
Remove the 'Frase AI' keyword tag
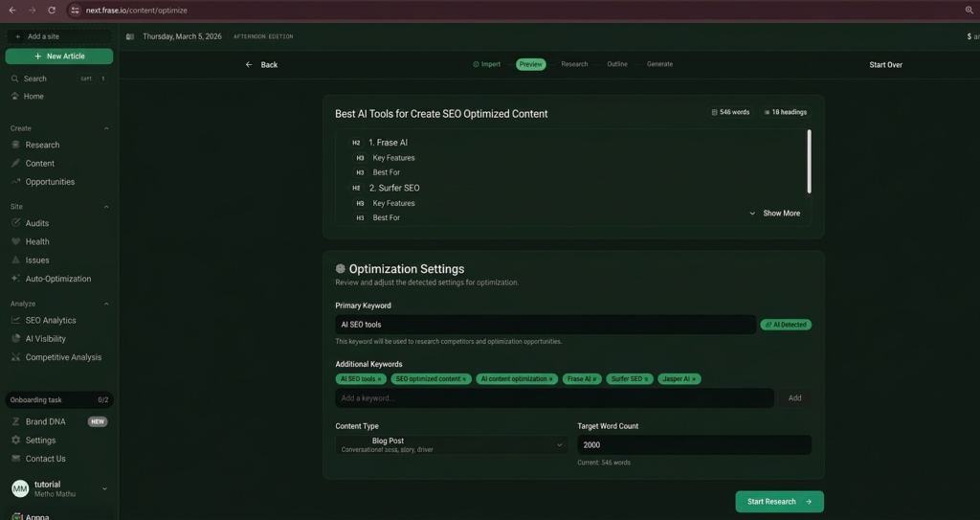(x=594, y=379)
